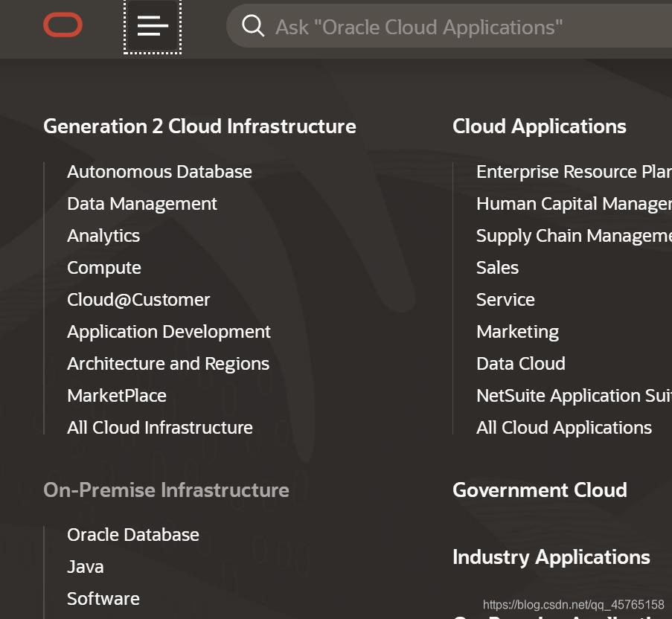
Task: Select Application Development
Action: [169, 332]
